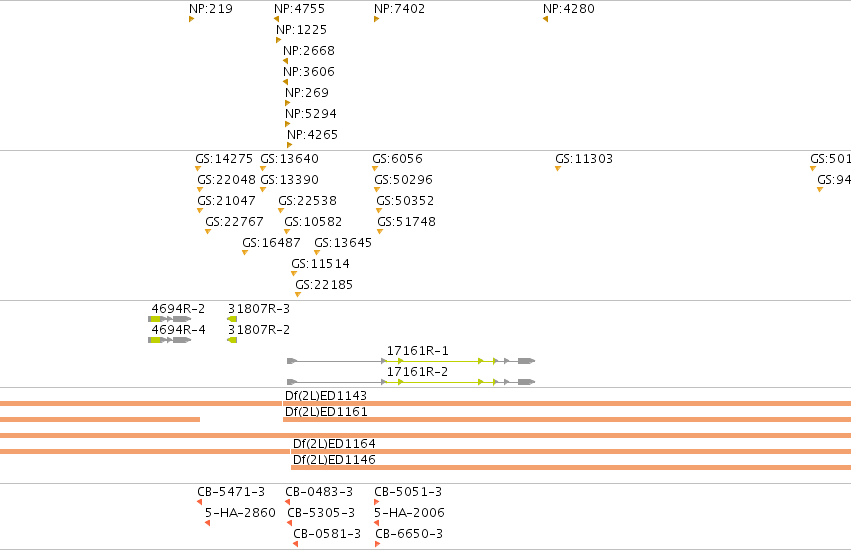
Task: Click the GS:13390 label
Action: (x=289, y=180)
